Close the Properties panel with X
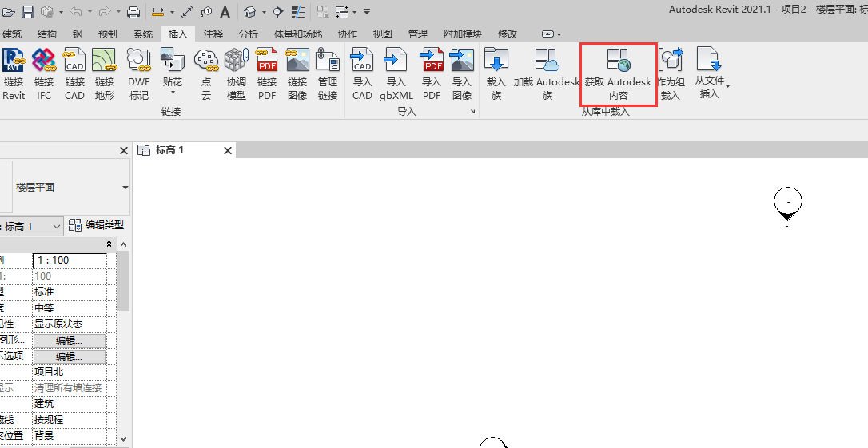868x448 pixels. point(123,150)
